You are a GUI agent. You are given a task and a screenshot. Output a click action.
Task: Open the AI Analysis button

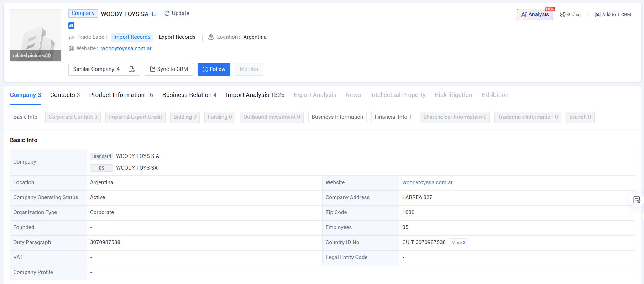click(535, 15)
